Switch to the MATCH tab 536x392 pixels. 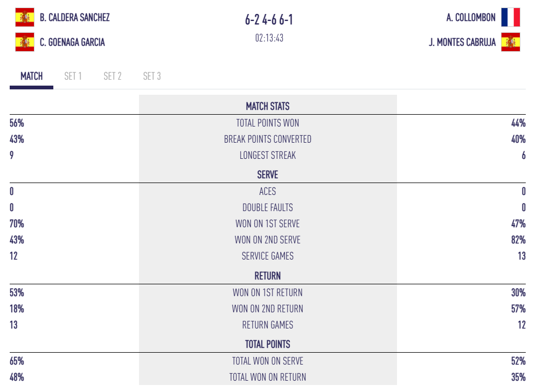tap(31, 76)
